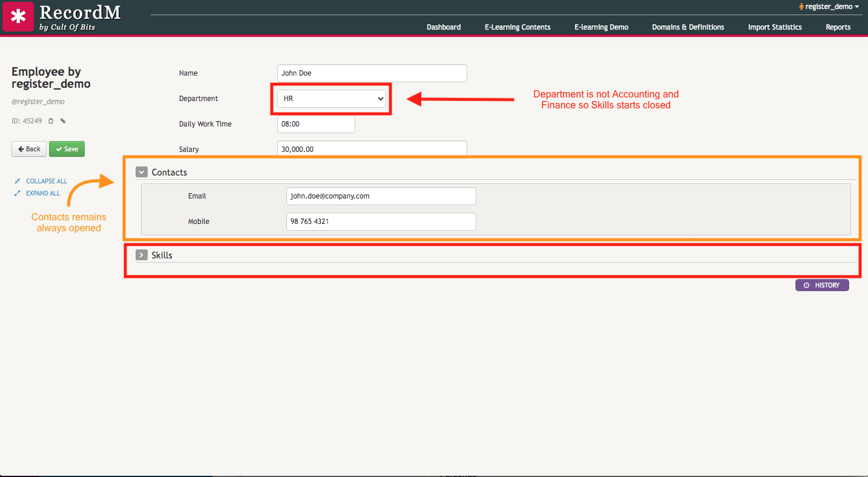
Task: Expand the Skills section
Action: pos(142,254)
